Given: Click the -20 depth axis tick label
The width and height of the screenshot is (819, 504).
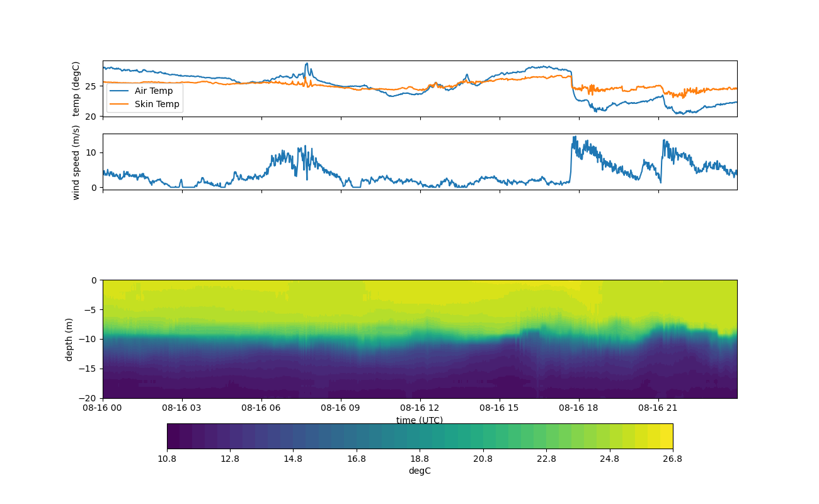Looking at the screenshot, I should pos(89,398).
